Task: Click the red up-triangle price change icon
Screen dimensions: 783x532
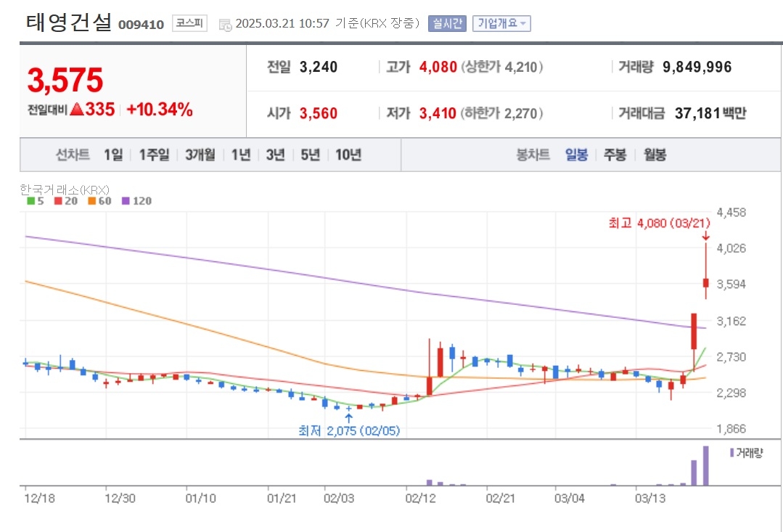Action: pyautogui.click(x=76, y=109)
